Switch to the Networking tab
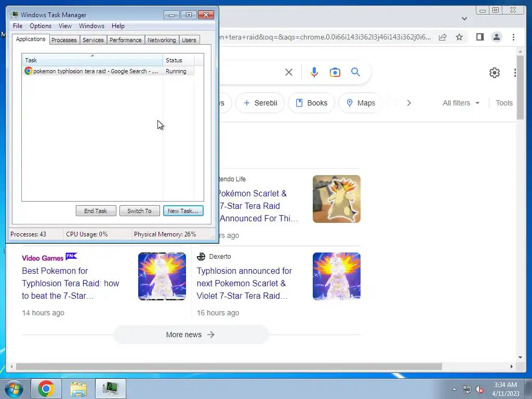Screen dimensions: 532x399 162,40
